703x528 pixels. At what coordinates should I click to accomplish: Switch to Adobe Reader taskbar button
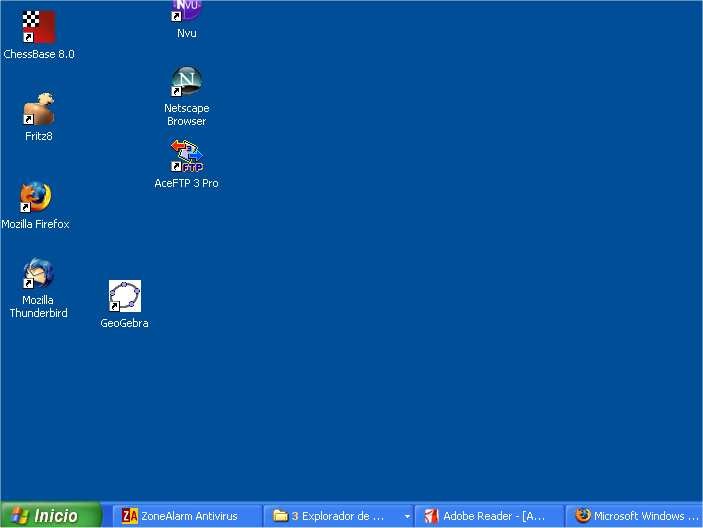pyautogui.click(x=489, y=516)
